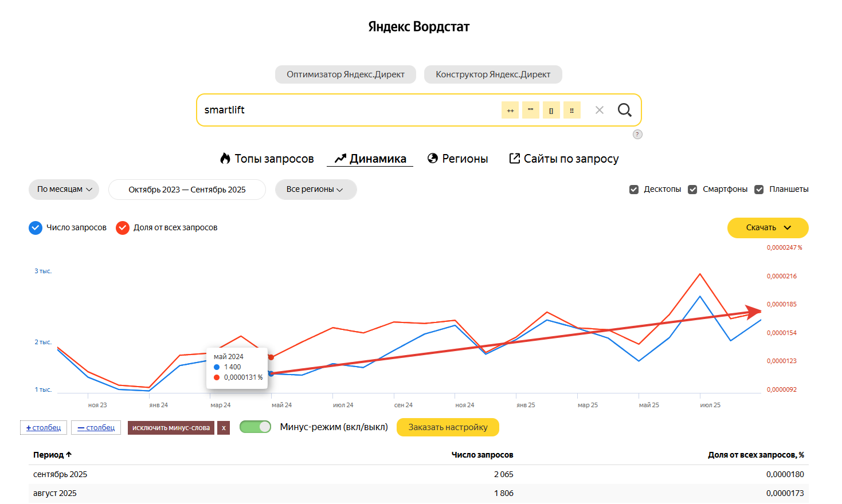
Task: Click the plus-plus operator button
Action: click(x=510, y=110)
